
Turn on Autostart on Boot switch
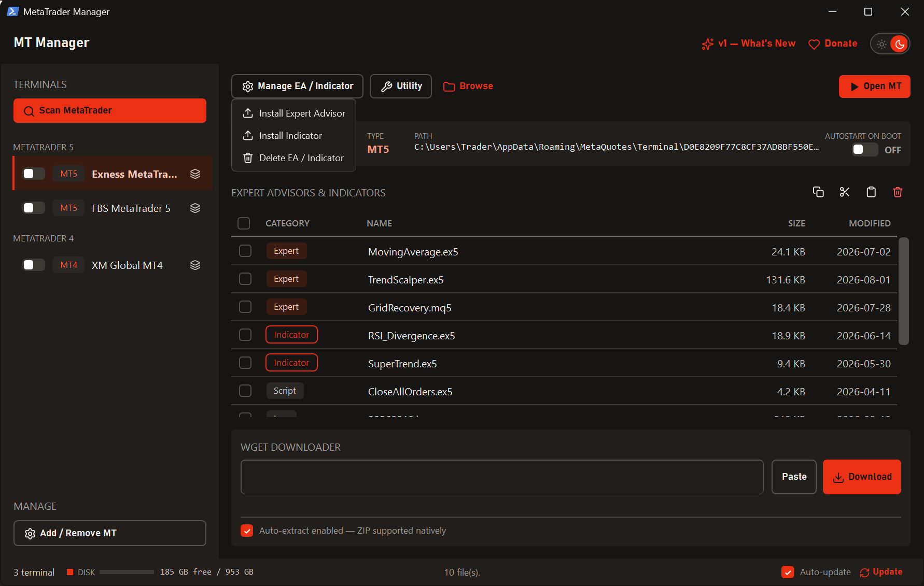864,150
